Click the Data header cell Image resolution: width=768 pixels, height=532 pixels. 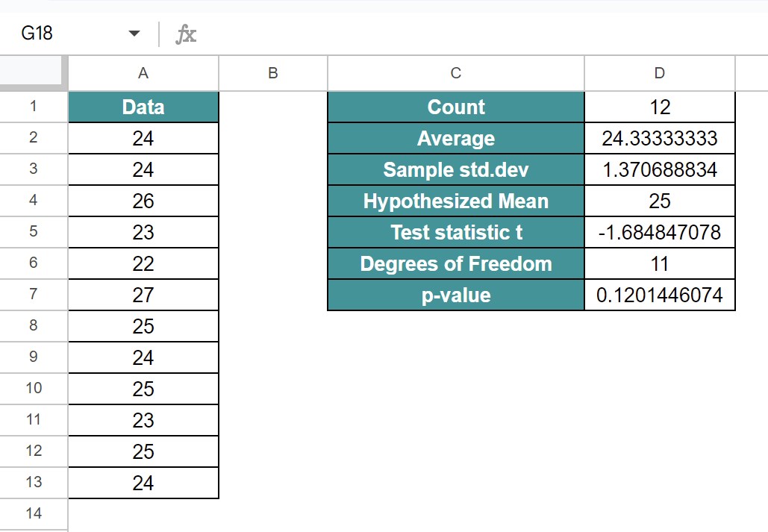143,107
